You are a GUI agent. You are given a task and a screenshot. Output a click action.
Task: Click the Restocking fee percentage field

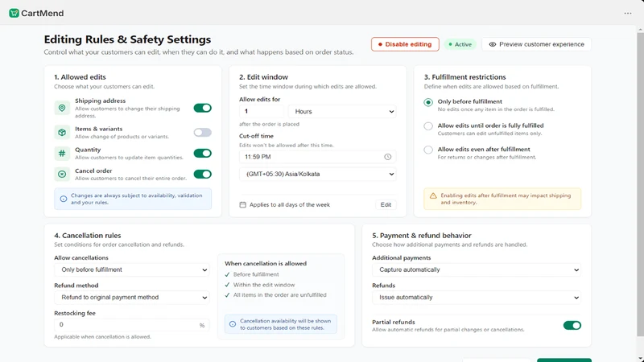pos(132,325)
